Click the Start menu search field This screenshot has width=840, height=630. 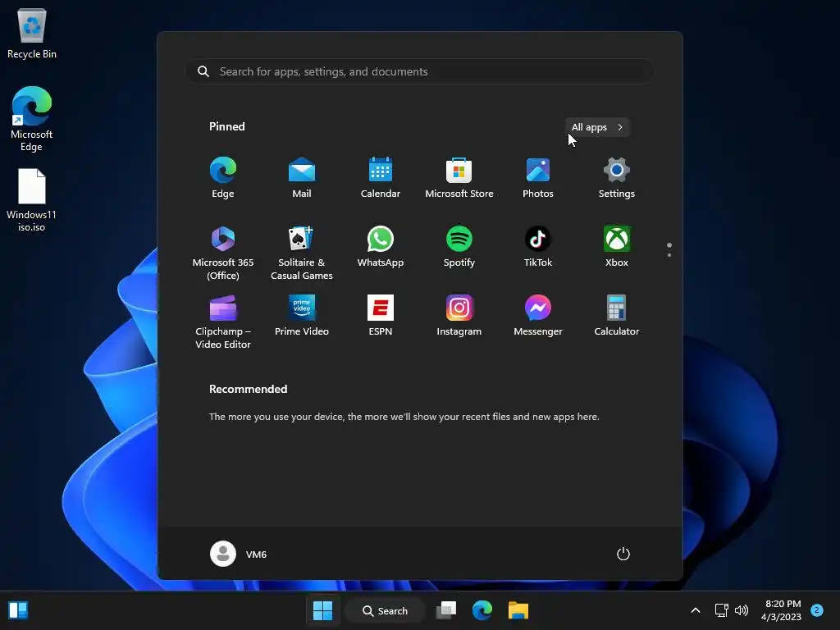[420, 71]
